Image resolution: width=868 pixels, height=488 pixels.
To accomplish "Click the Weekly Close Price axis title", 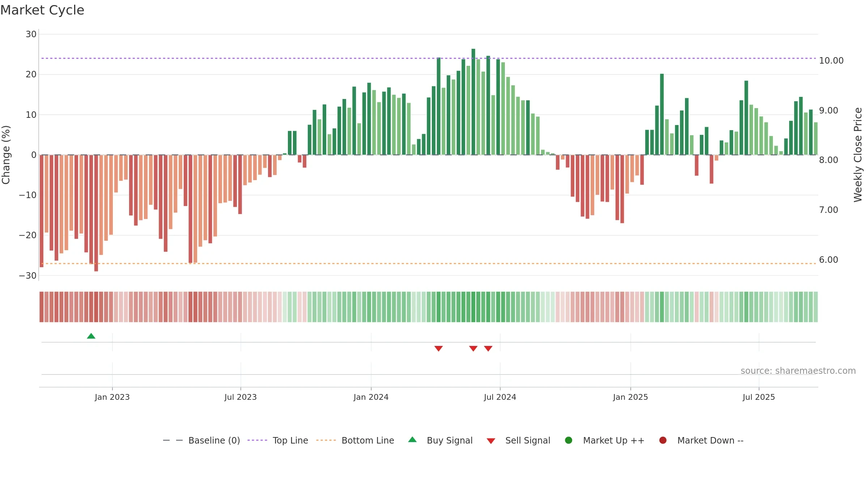I will click(x=858, y=155).
